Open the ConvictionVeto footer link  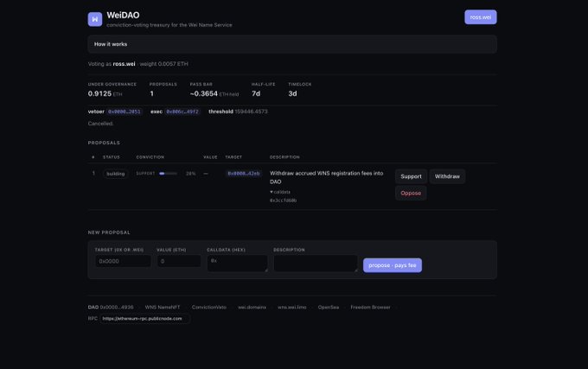(209, 307)
